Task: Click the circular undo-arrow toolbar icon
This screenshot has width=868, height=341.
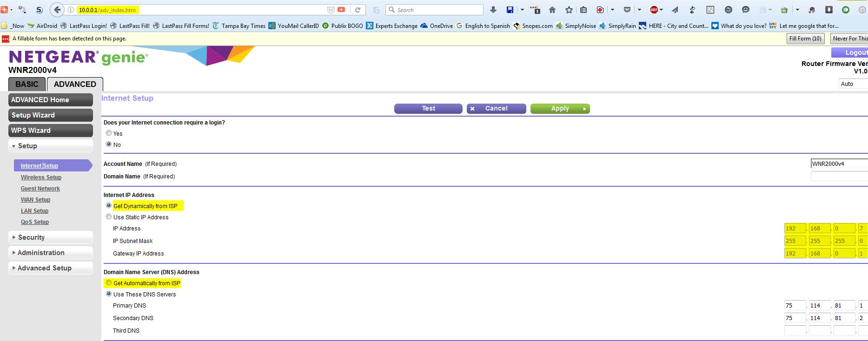Action: click(729, 10)
